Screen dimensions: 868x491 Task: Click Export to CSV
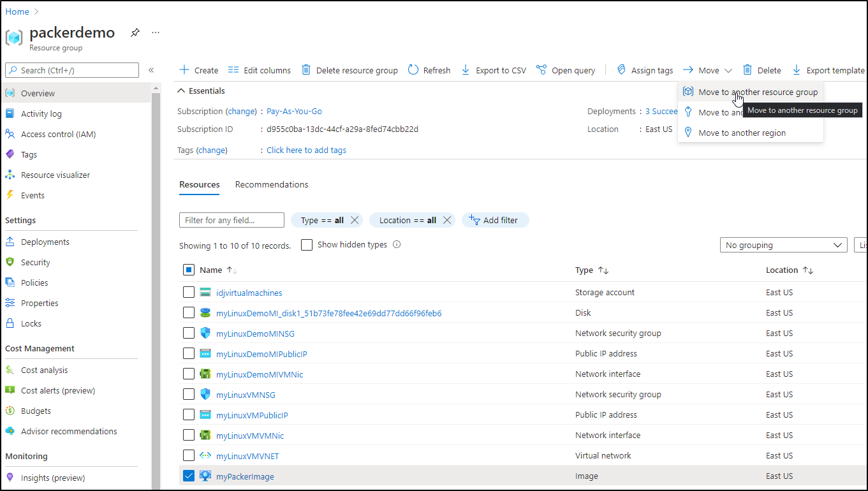(x=494, y=70)
